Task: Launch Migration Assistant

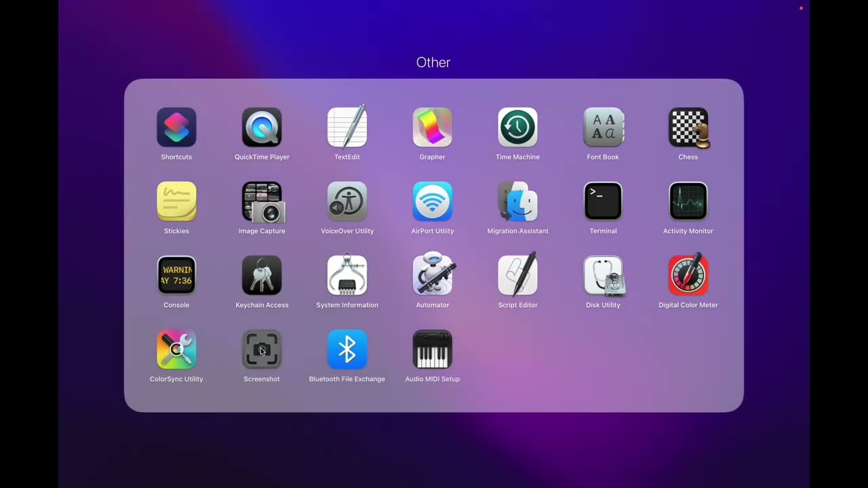Action: [x=517, y=201]
